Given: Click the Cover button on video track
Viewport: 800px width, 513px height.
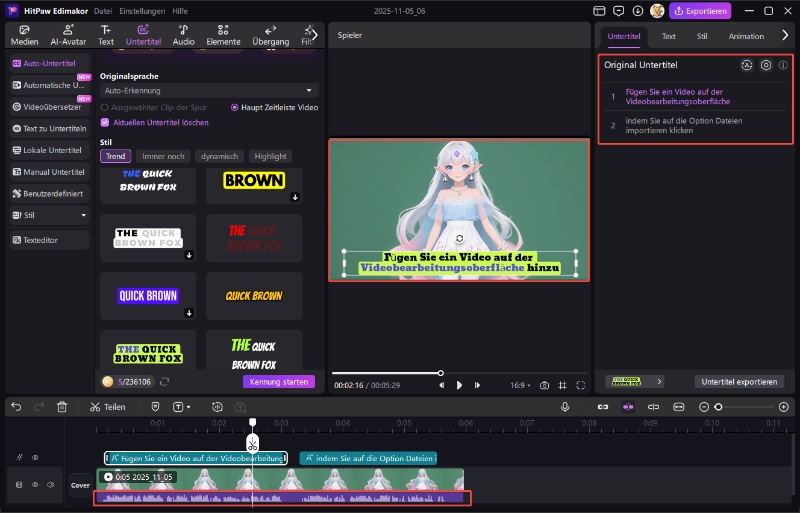Looking at the screenshot, I should pyautogui.click(x=80, y=485).
